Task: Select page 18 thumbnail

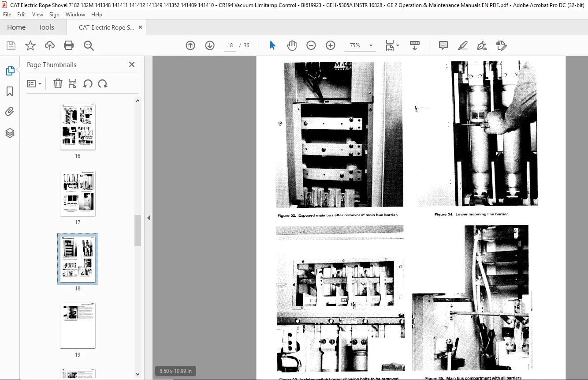Action: point(78,259)
